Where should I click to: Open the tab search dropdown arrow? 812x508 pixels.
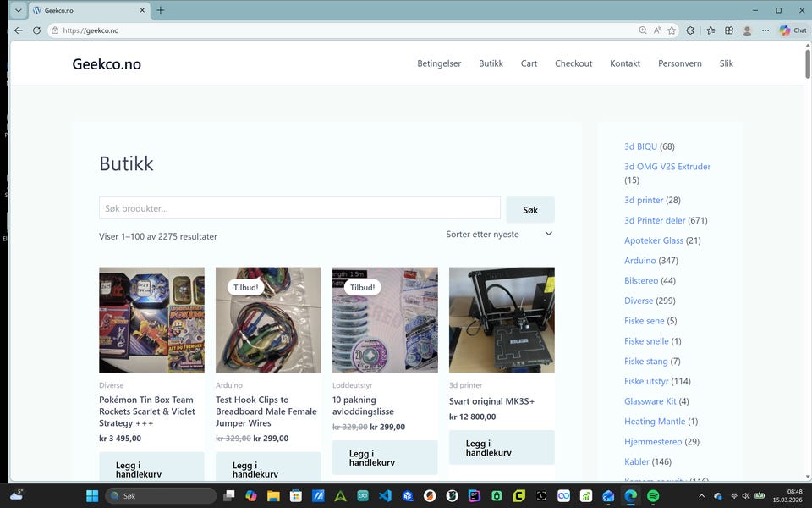point(18,10)
